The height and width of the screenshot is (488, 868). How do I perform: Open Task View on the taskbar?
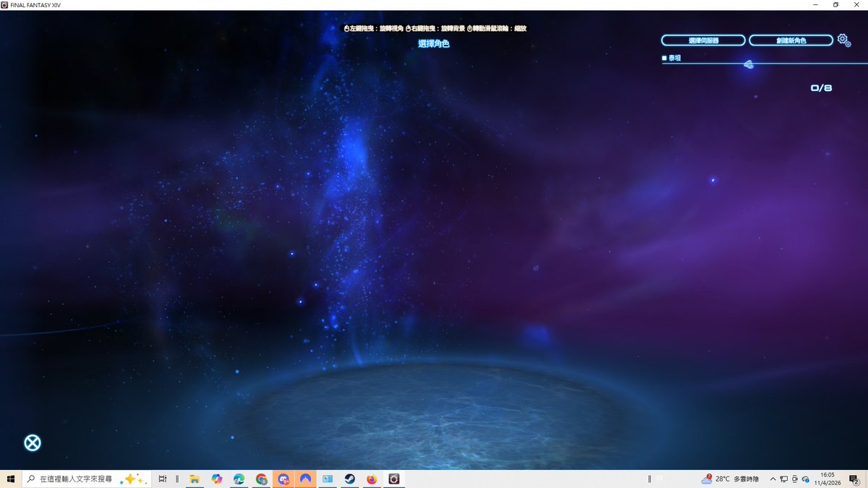(163, 479)
